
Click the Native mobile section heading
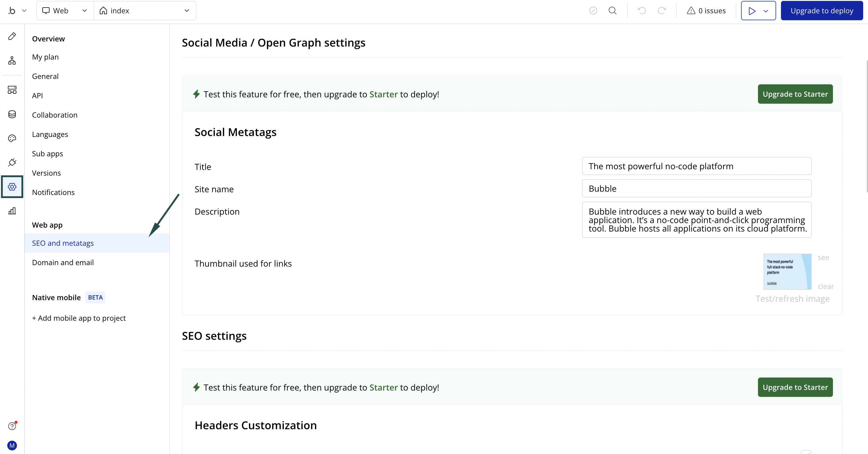tap(56, 298)
